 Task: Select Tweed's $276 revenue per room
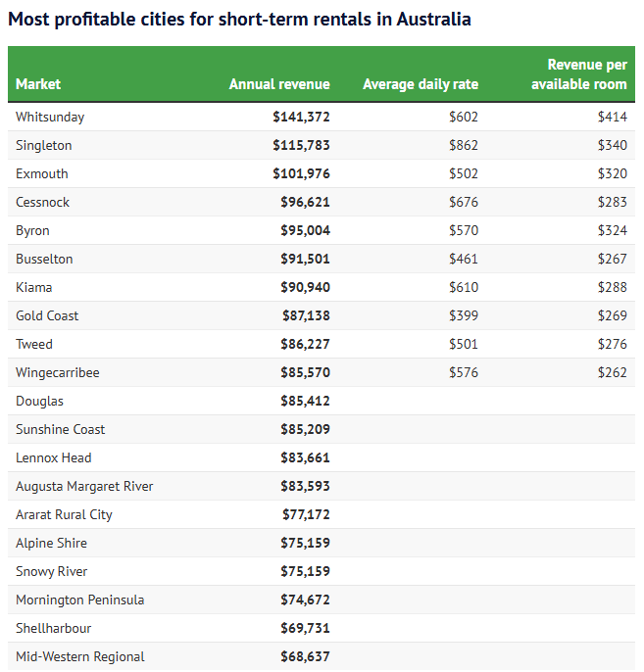[x=612, y=344]
